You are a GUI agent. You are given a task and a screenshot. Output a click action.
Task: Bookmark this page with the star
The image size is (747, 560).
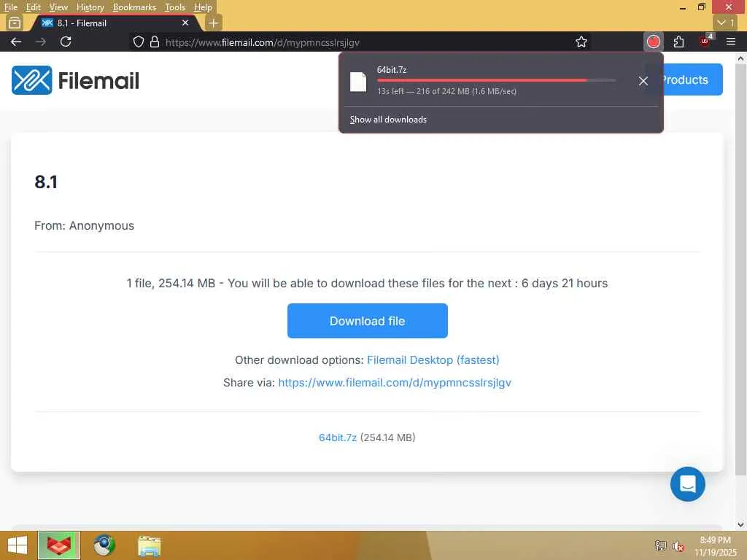click(x=581, y=42)
